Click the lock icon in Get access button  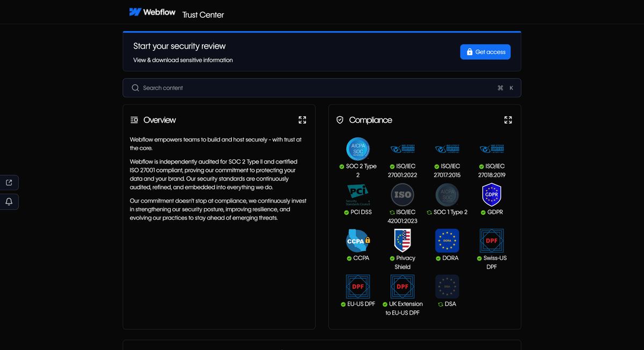coord(470,52)
